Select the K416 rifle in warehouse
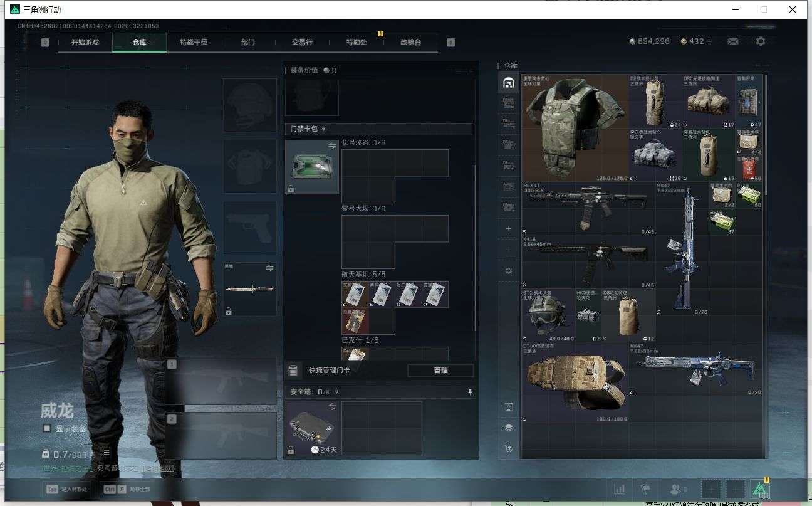Screen dimensions: 812x506 (588, 261)
